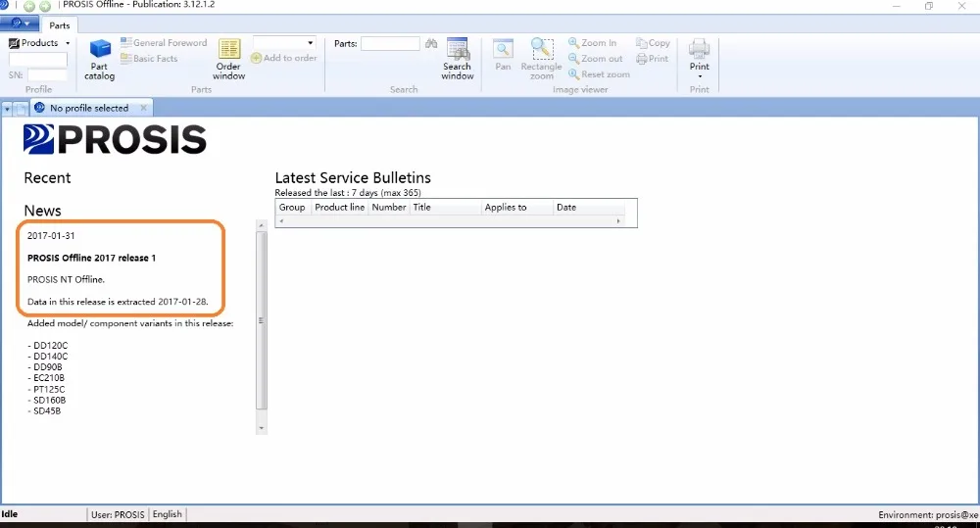
Task: Select the Pan image tool
Action: click(x=503, y=55)
